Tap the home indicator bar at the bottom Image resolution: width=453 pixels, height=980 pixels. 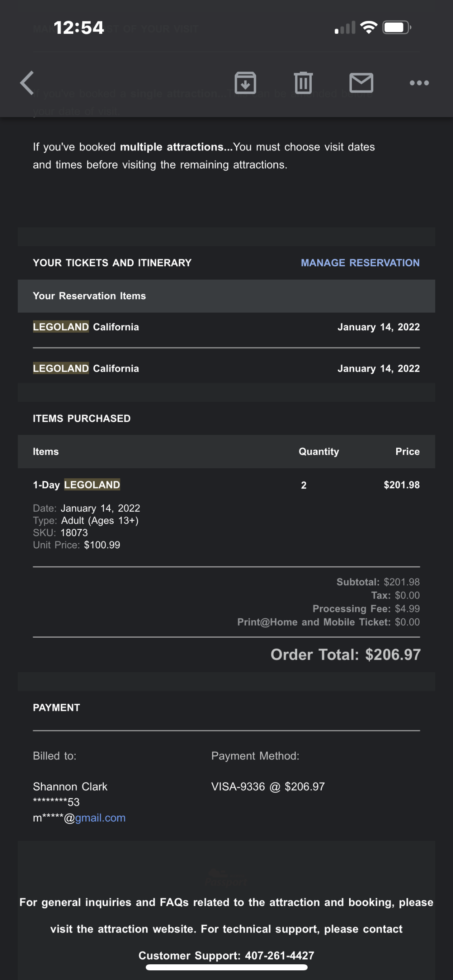226,968
